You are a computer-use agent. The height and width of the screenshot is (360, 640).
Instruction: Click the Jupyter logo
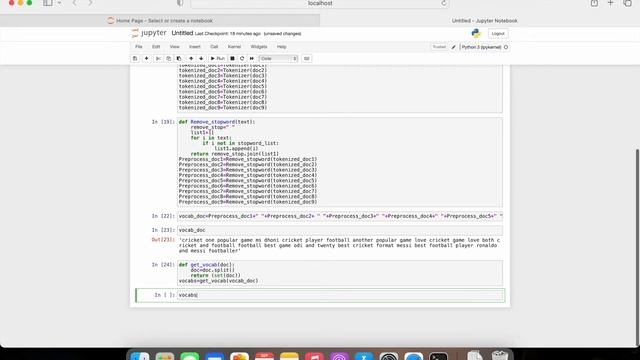tap(149, 33)
